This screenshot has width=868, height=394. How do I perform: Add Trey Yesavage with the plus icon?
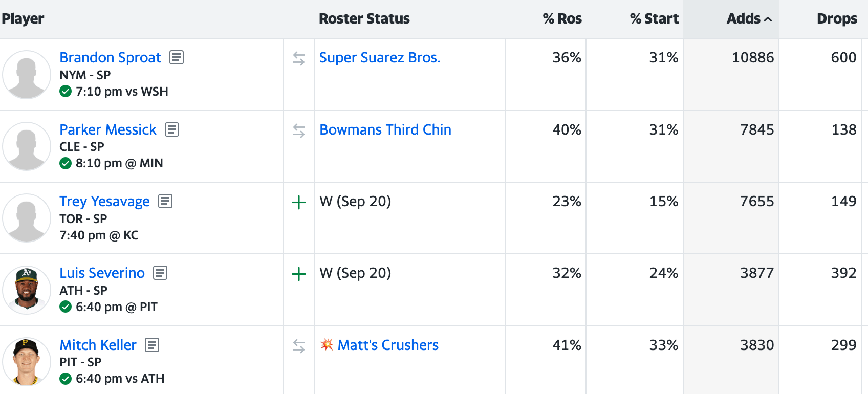point(299,203)
